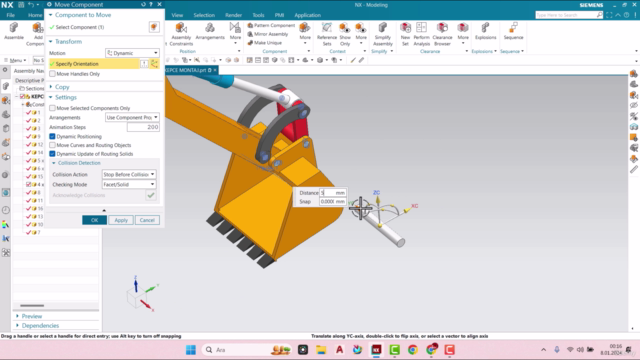The height and width of the screenshot is (360, 640).
Task: Cancel the Move Component dialog
Action: point(147,220)
